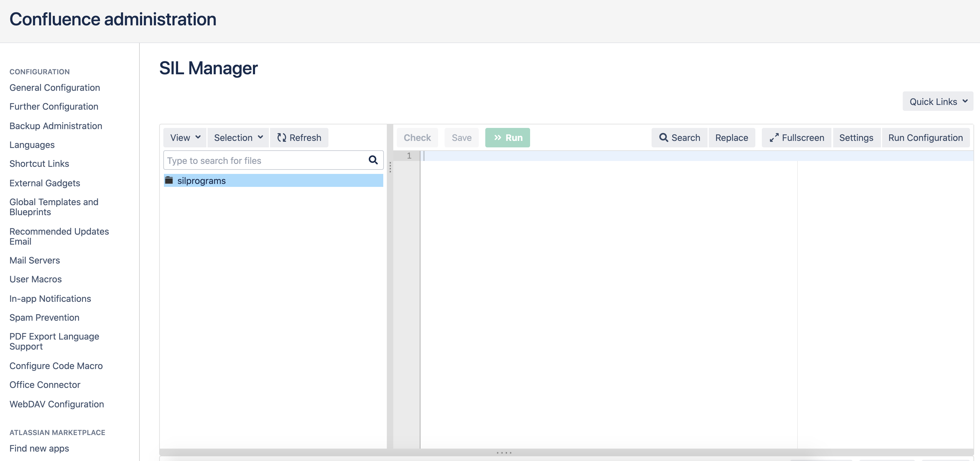Click the Save button
This screenshot has height=461, width=980.
point(461,138)
